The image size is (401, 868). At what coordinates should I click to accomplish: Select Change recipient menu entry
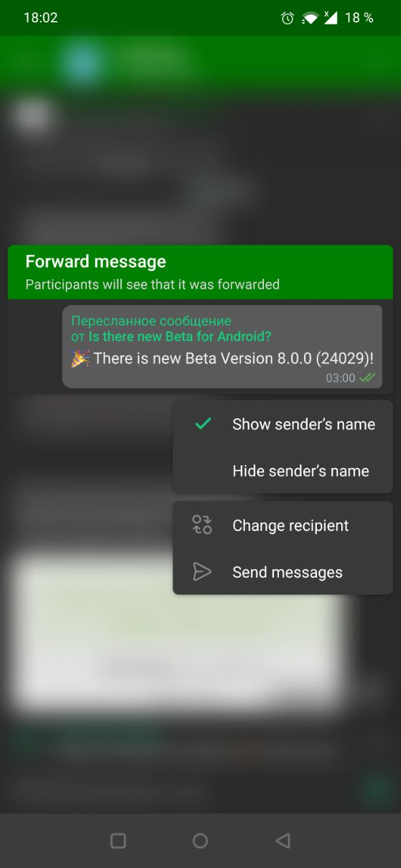pyautogui.click(x=283, y=526)
